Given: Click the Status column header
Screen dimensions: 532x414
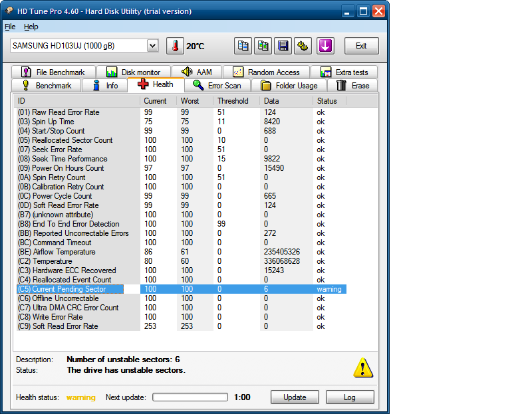Looking at the screenshot, I should (x=329, y=101).
